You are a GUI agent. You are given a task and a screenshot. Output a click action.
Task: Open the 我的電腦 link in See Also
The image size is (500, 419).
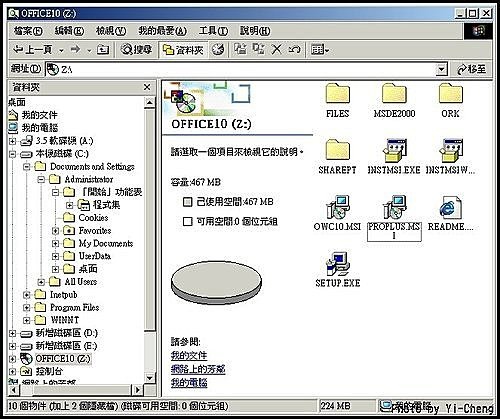click(x=189, y=382)
